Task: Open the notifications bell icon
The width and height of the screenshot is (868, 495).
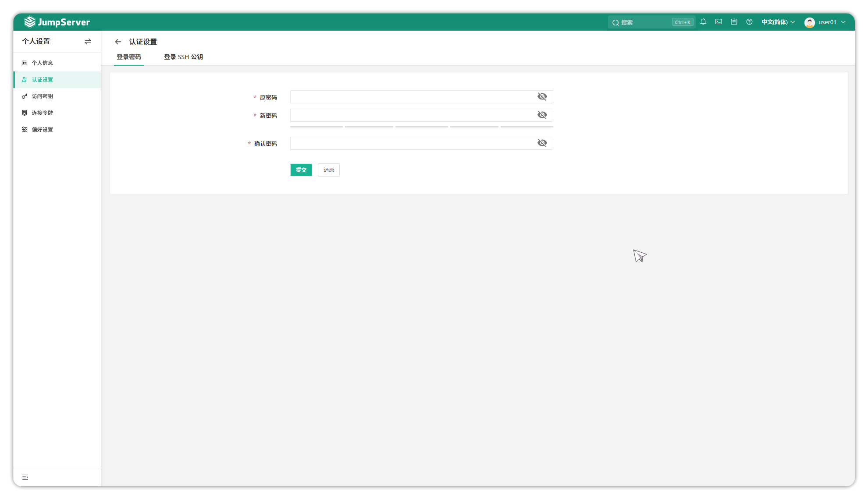Action: click(703, 22)
